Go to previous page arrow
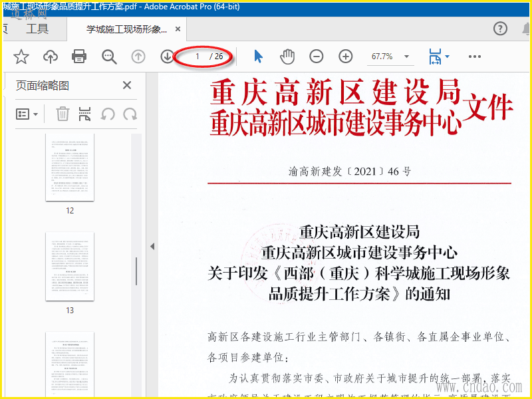This screenshot has width=532, height=399. pos(138,57)
